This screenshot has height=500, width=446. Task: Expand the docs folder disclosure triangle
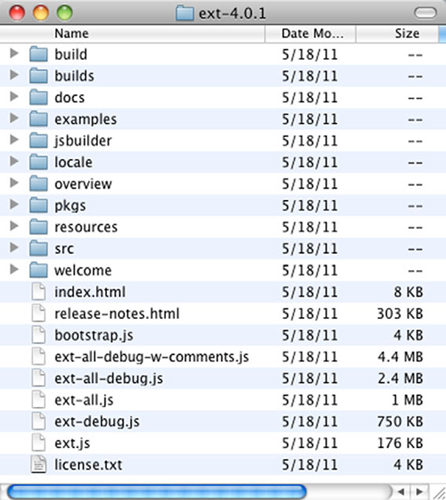[x=14, y=97]
